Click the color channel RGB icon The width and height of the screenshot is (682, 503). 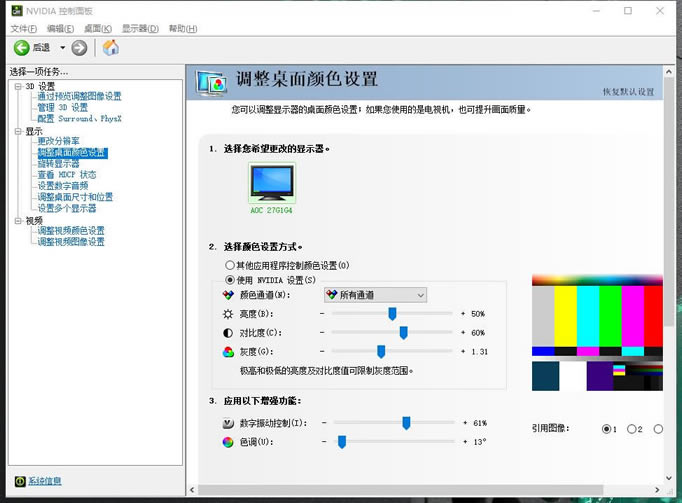pos(228,295)
